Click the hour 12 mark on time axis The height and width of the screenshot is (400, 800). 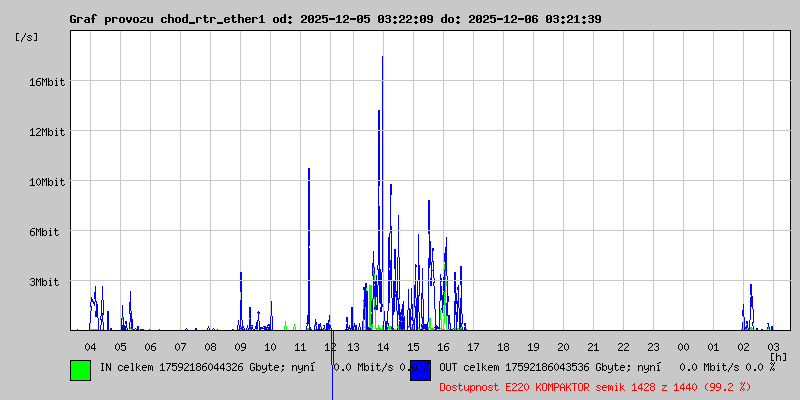[x=331, y=346]
